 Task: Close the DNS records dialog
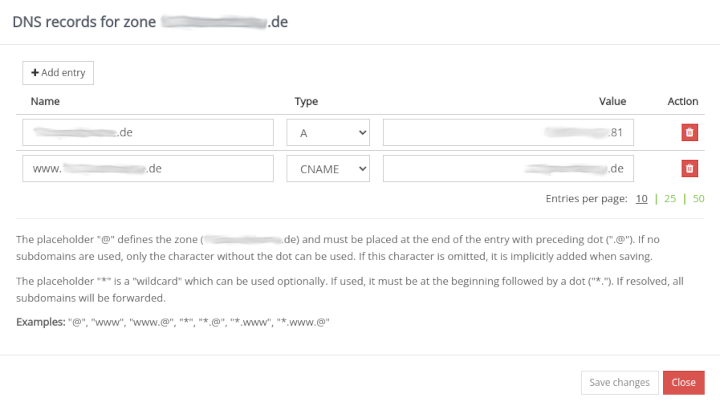(x=683, y=382)
